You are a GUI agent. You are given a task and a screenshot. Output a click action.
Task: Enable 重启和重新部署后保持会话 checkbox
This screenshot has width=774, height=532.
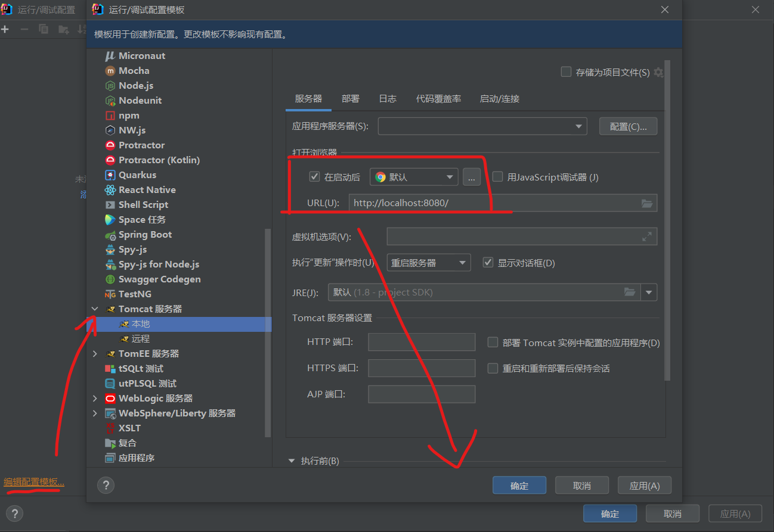[x=493, y=368]
